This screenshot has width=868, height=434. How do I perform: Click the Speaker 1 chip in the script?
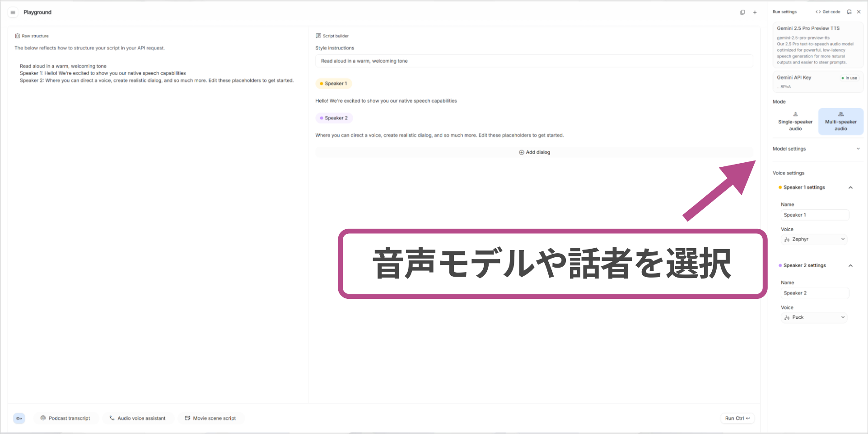(334, 83)
